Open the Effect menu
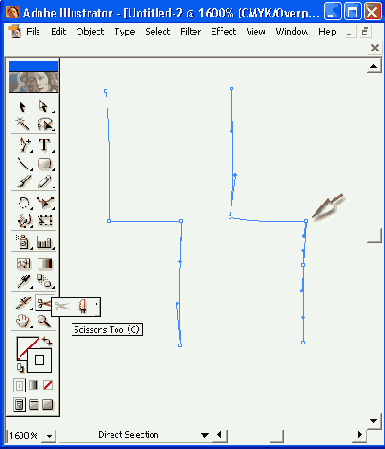The width and height of the screenshot is (385, 449). point(224,32)
